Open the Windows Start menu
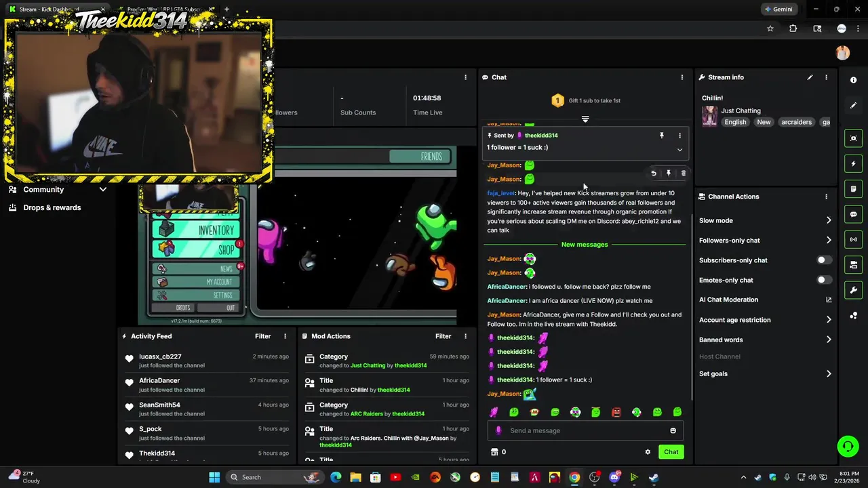This screenshot has width=868, height=488. (x=214, y=477)
